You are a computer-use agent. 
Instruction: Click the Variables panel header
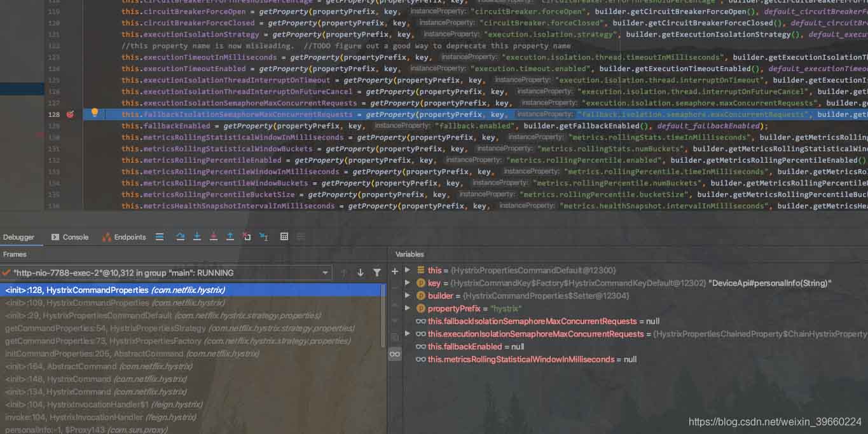410,254
